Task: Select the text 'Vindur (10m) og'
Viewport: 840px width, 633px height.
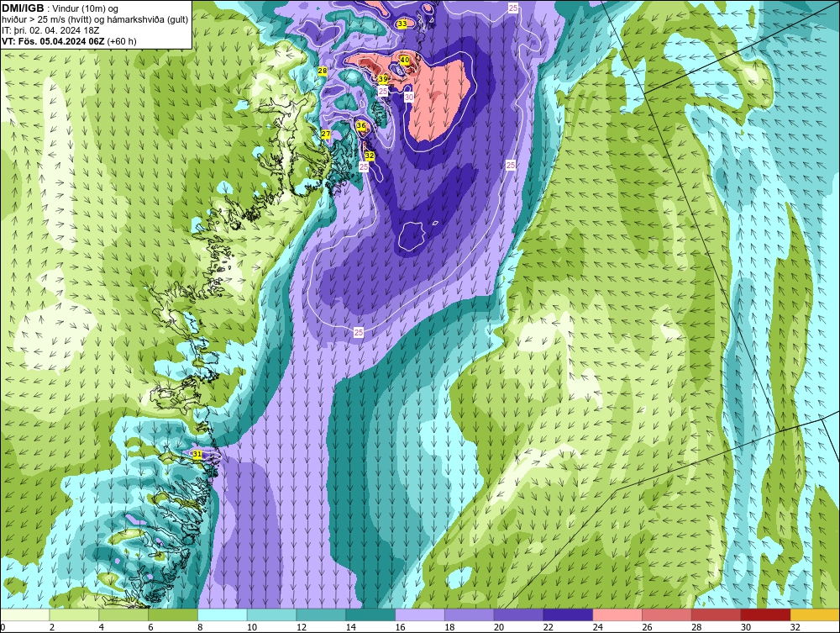Action: [87, 9]
